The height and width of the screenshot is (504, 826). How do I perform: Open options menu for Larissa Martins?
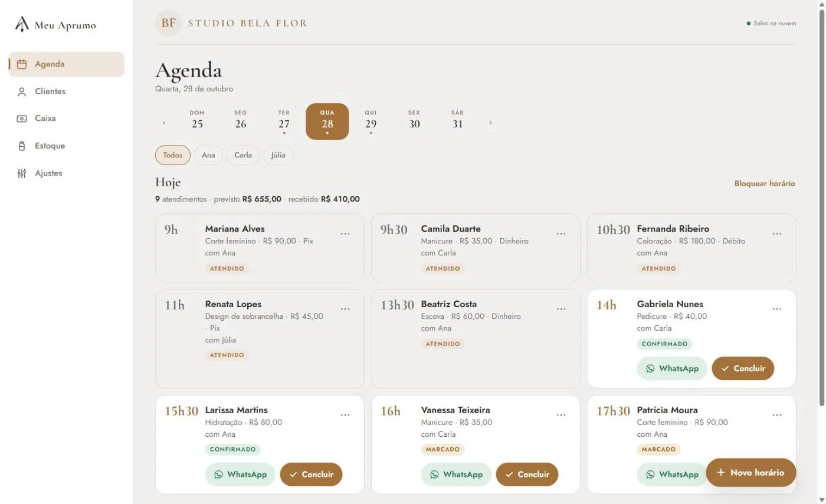click(x=345, y=415)
